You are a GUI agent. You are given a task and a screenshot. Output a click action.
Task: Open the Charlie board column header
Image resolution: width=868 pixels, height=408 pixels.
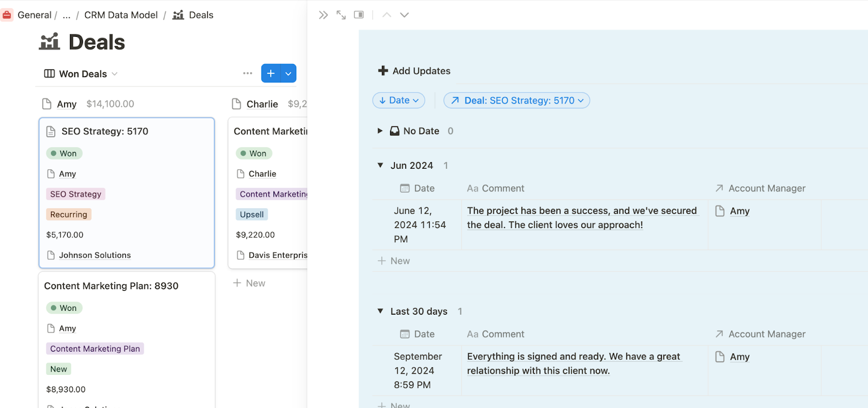click(262, 104)
